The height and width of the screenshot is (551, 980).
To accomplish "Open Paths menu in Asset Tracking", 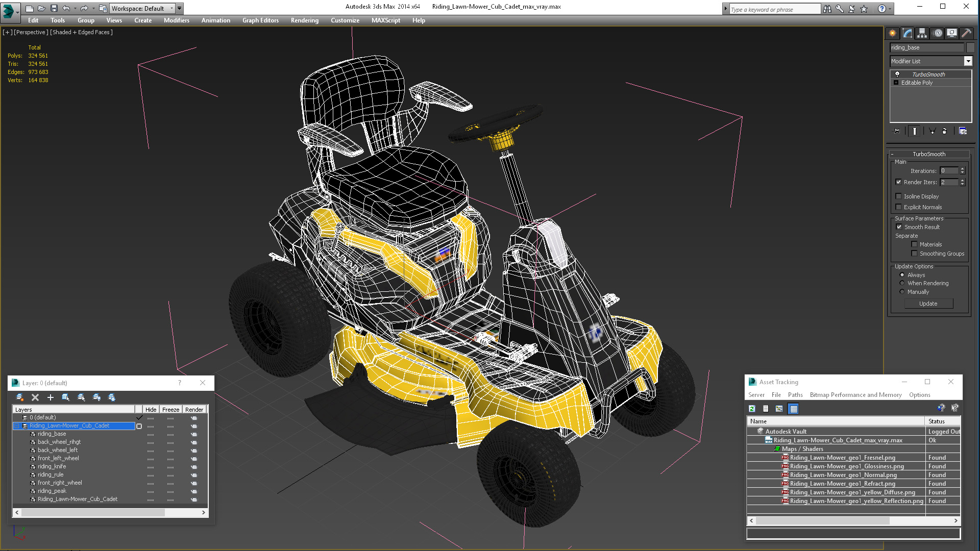I will click(795, 395).
